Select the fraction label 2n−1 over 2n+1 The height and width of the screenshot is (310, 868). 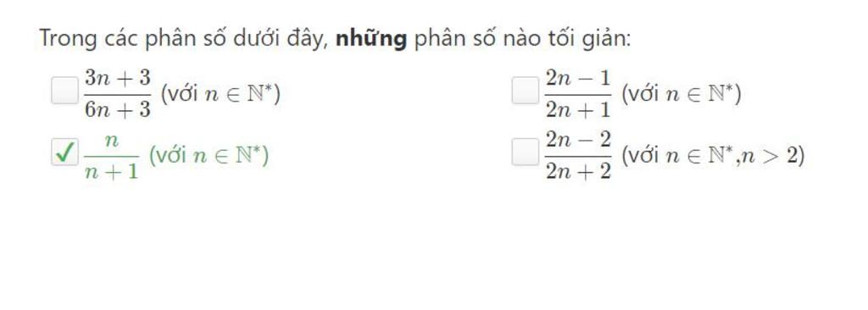click(578, 93)
